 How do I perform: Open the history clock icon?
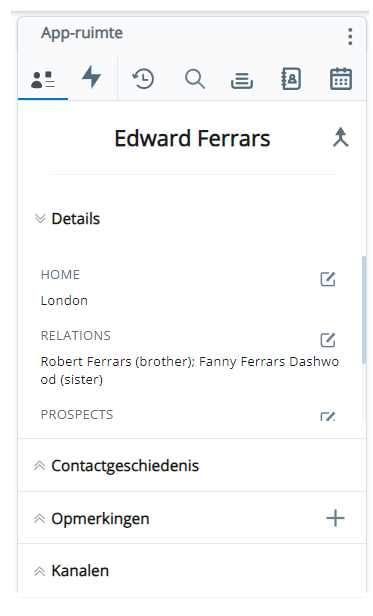point(143,79)
